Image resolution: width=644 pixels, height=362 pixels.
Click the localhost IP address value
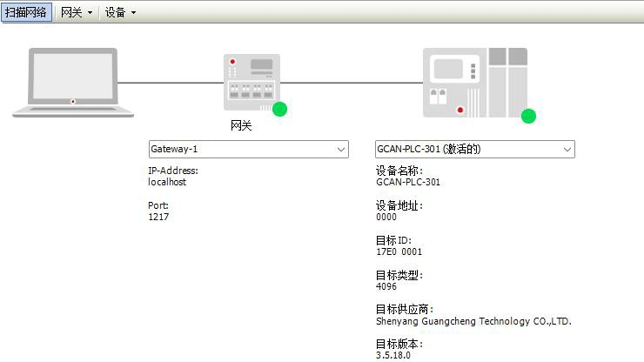tap(167, 182)
